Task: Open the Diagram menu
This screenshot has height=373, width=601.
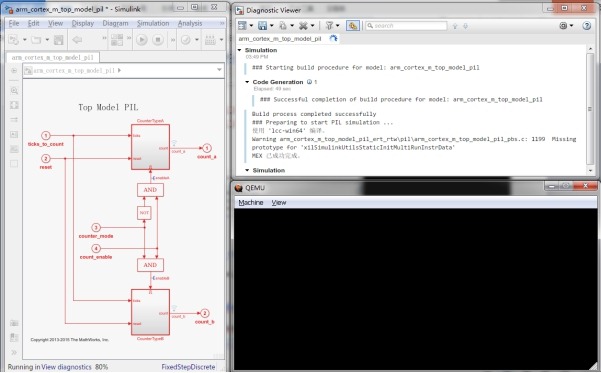Action: tap(115, 23)
